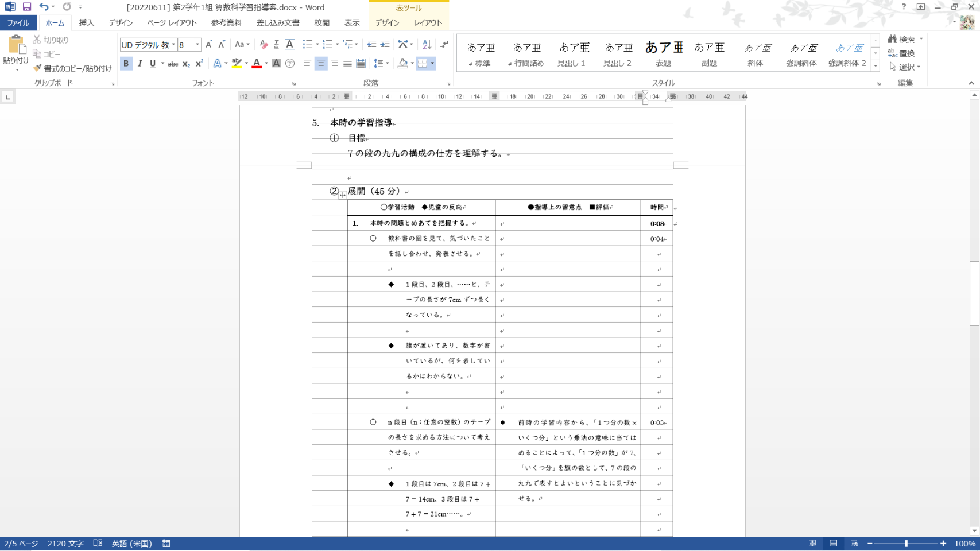Screen dimensions: 980x551
Task: Open the ファイル (File) tab
Action: pyautogui.click(x=18, y=23)
